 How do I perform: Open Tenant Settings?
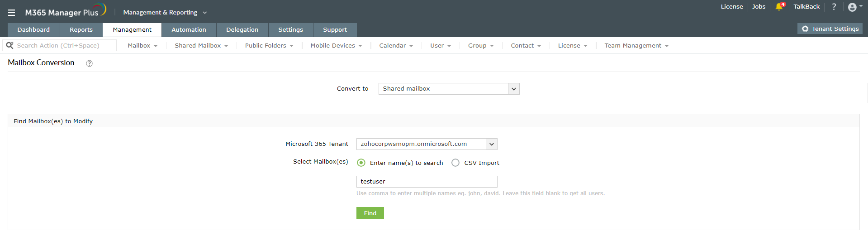coord(830,29)
